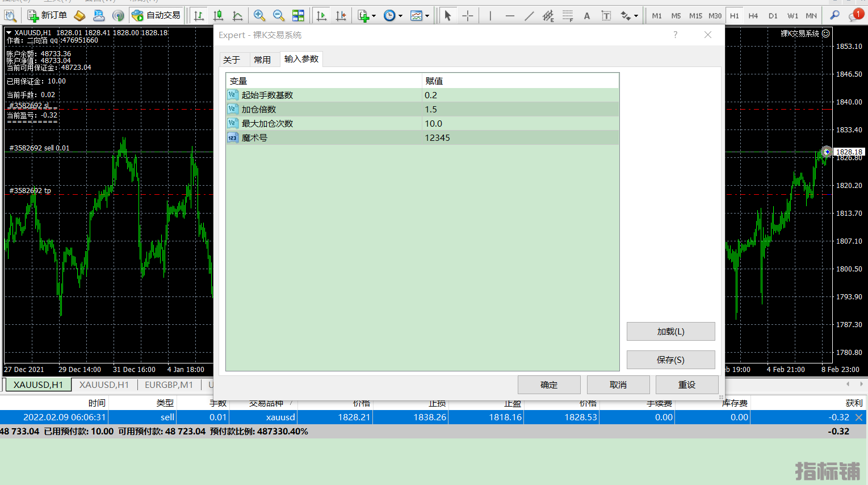
Task: Switch chart to M1 timeframe
Action: click(657, 16)
